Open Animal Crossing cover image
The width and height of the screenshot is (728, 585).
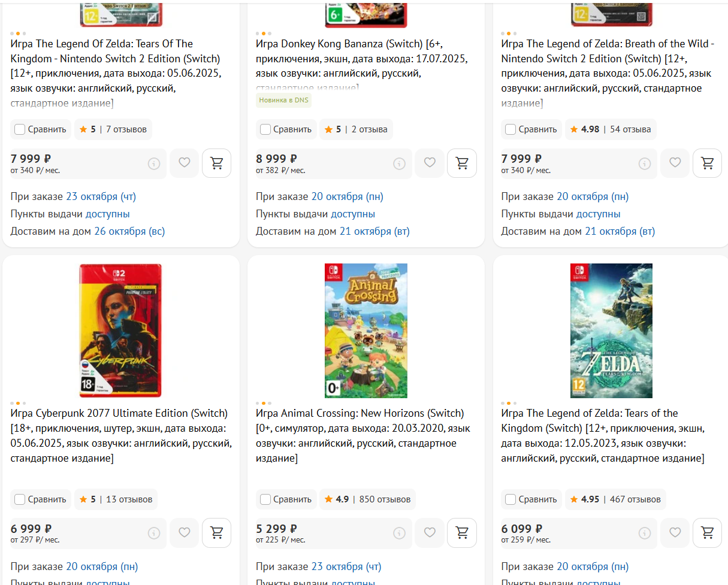pyautogui.click(x=366, y=331)
